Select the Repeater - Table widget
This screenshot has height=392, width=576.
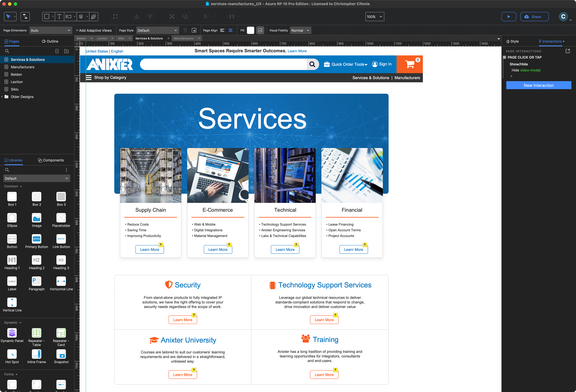pyautogui.click(x=36, y=337)
